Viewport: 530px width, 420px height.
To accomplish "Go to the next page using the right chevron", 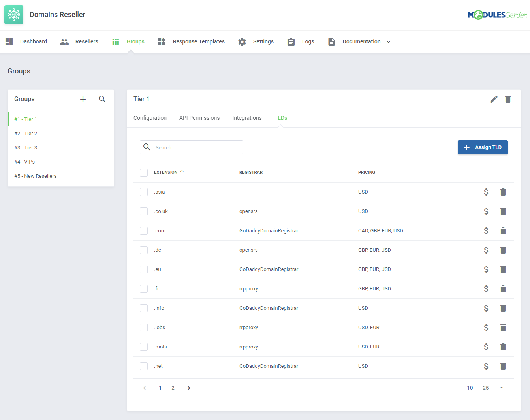I will [188, 388].
